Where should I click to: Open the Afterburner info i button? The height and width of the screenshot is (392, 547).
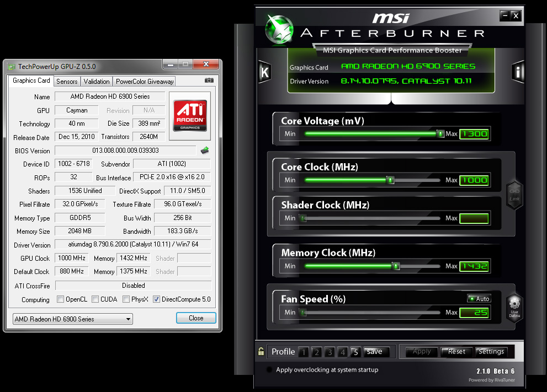(x=518, y=72)
